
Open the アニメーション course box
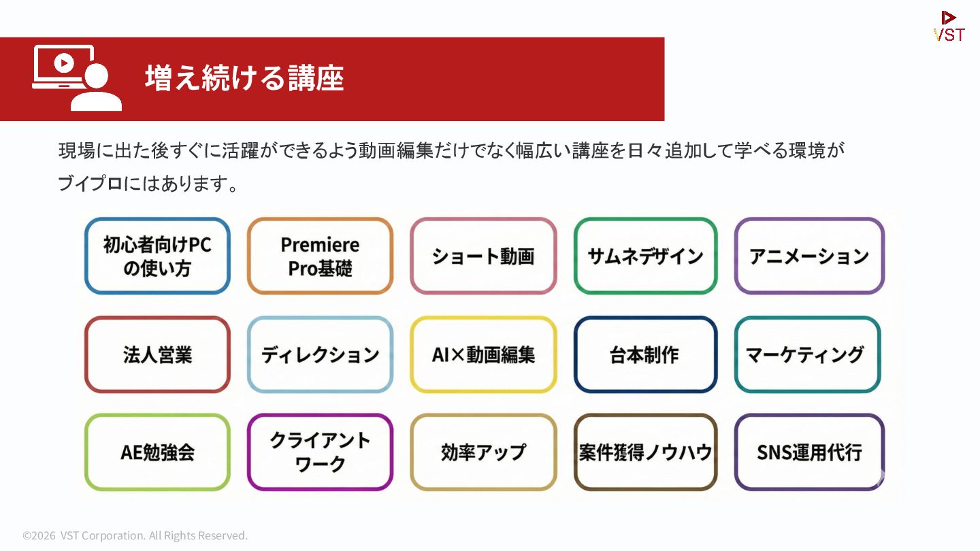[809, 256]
